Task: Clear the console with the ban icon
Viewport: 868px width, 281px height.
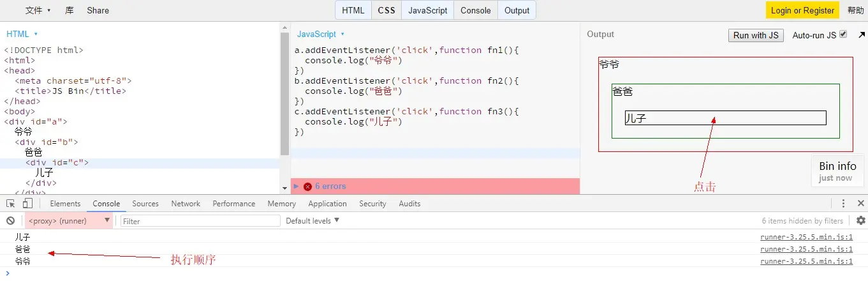Action: [x=10, y=221]
